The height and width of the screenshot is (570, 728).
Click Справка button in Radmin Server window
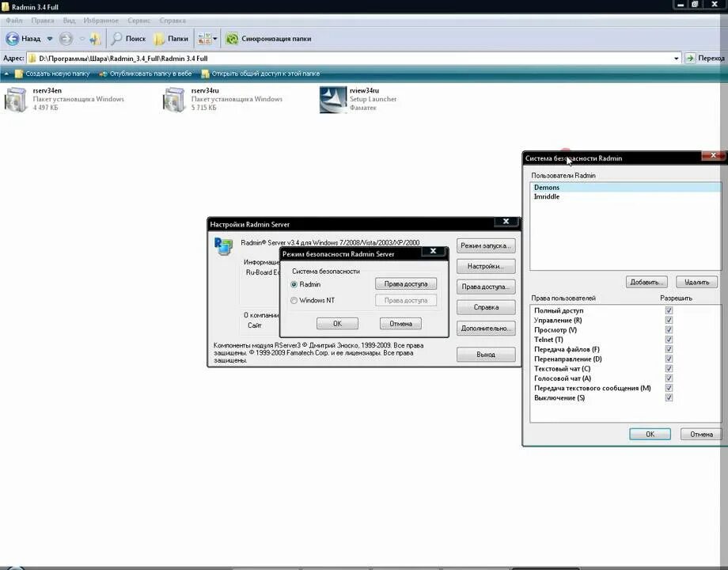tap(486, 307)
